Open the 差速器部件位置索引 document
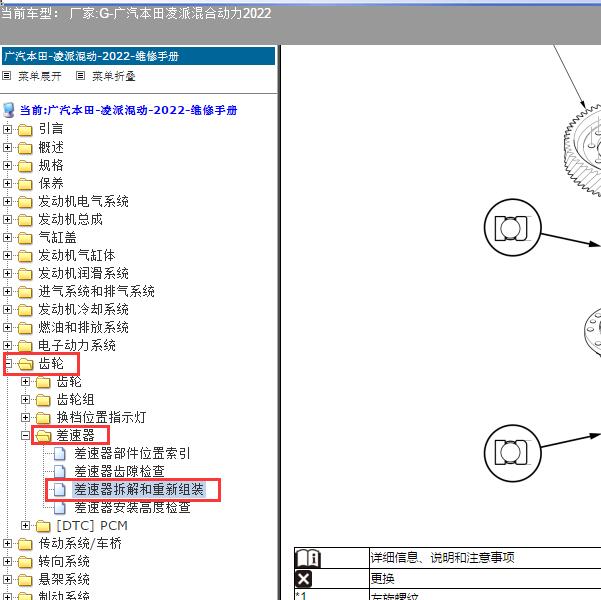The width and height of the screenshot is (601, 600). [132, 453]
